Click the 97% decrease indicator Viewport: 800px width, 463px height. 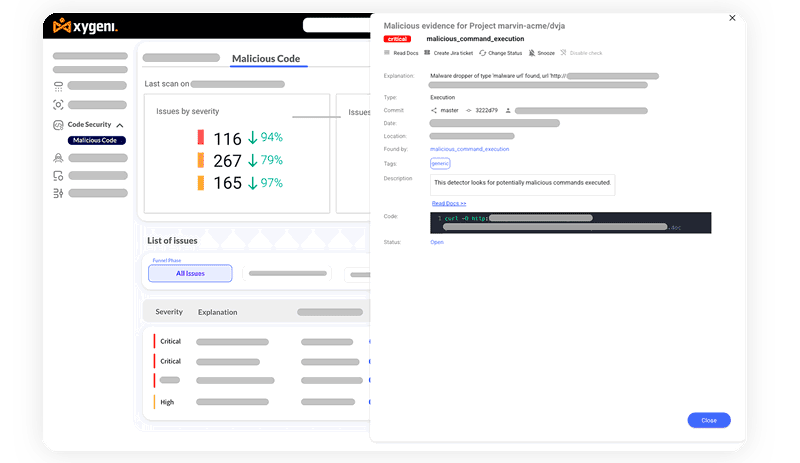(x=265, y=183)
